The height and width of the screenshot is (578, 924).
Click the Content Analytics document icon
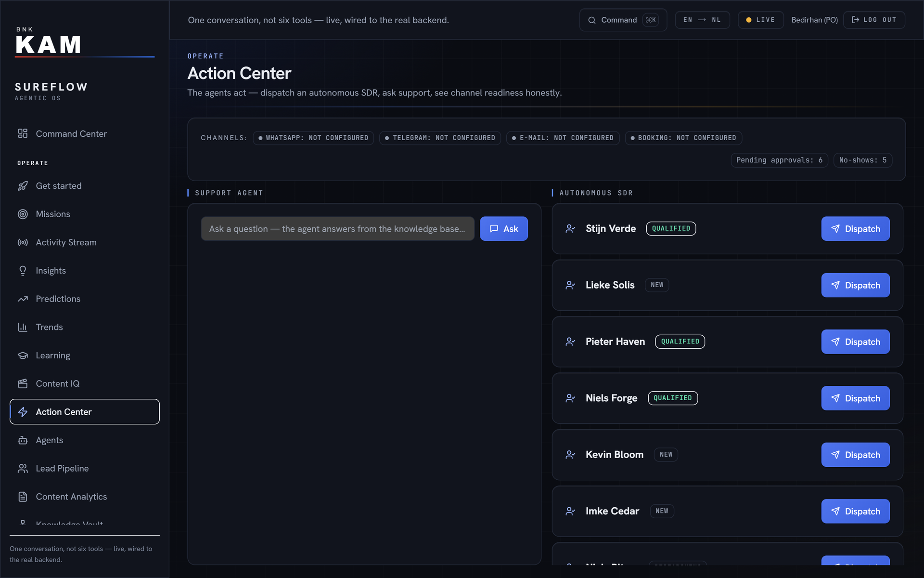tap(23, 497)
